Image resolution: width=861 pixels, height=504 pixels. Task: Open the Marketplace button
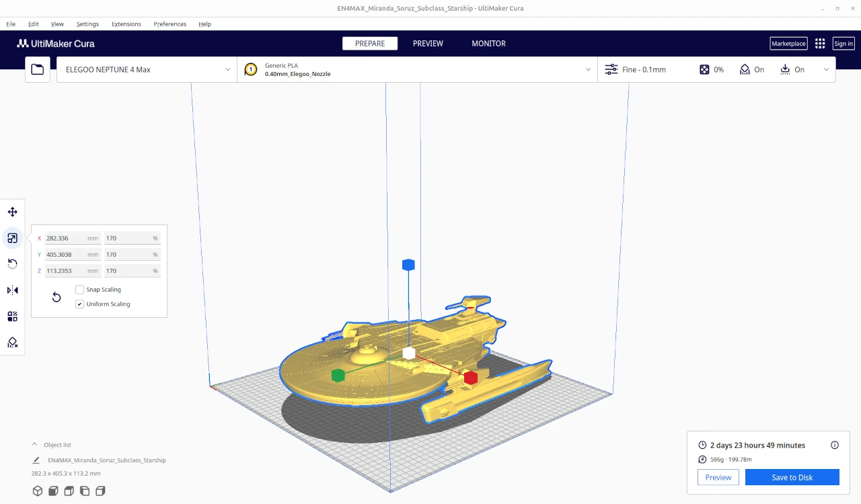click(x=788, y=44)
